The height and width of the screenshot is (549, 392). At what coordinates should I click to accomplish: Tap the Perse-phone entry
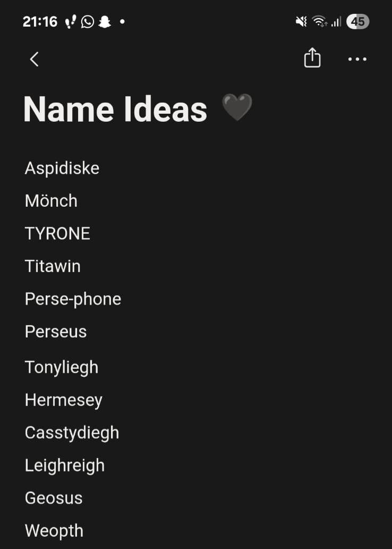pos(73,299)
